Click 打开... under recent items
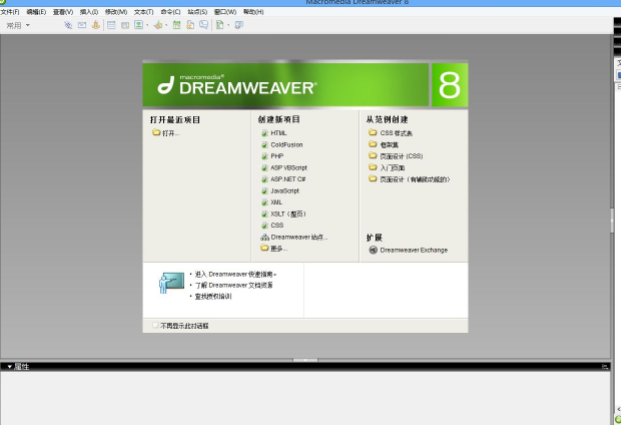The width and height of the screenshot is (621, 428). (166, 133)
